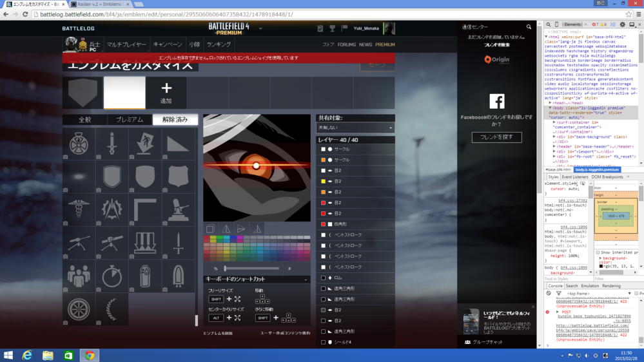Pick bright green in the top palette row
644x362 pixels.
[x=220, y=238]
